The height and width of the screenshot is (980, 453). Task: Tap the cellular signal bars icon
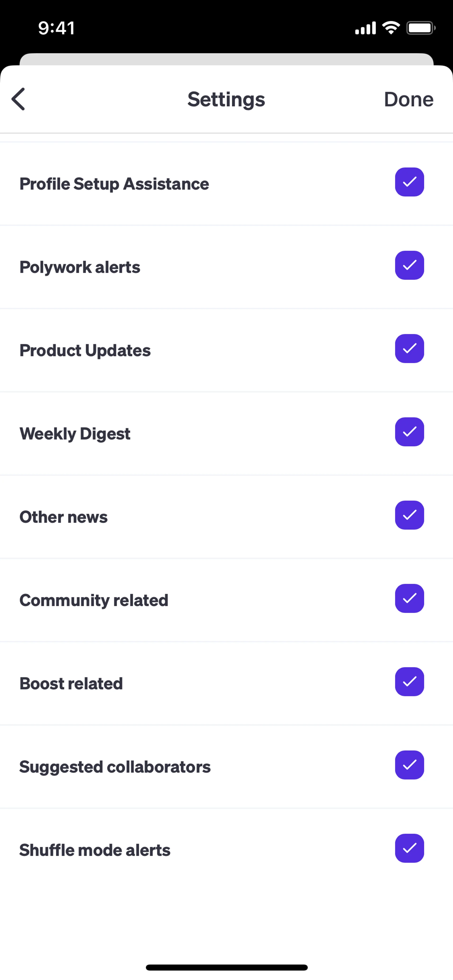tap(365, 28)
